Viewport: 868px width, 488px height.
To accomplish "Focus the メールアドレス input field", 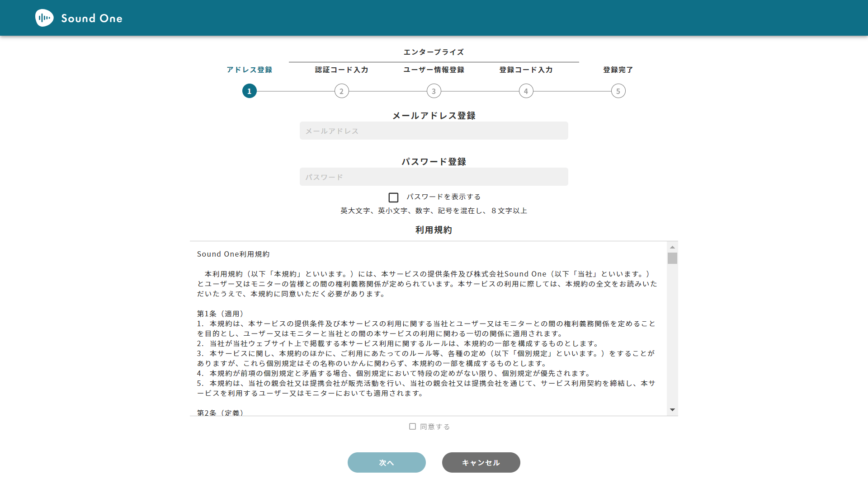I will [434, 131].
